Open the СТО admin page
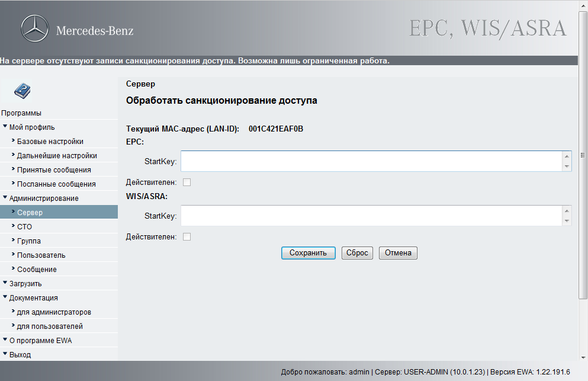588x381 pixels. pos(24,227)
